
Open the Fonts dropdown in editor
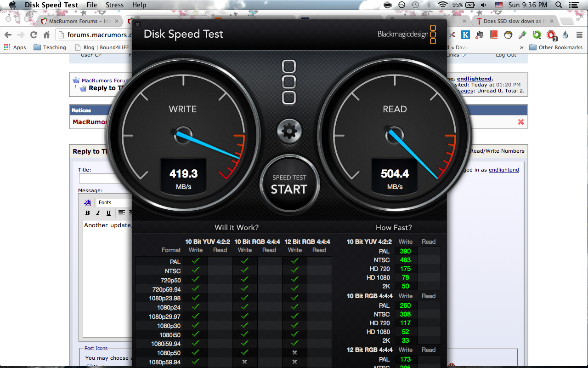point(114,202)
